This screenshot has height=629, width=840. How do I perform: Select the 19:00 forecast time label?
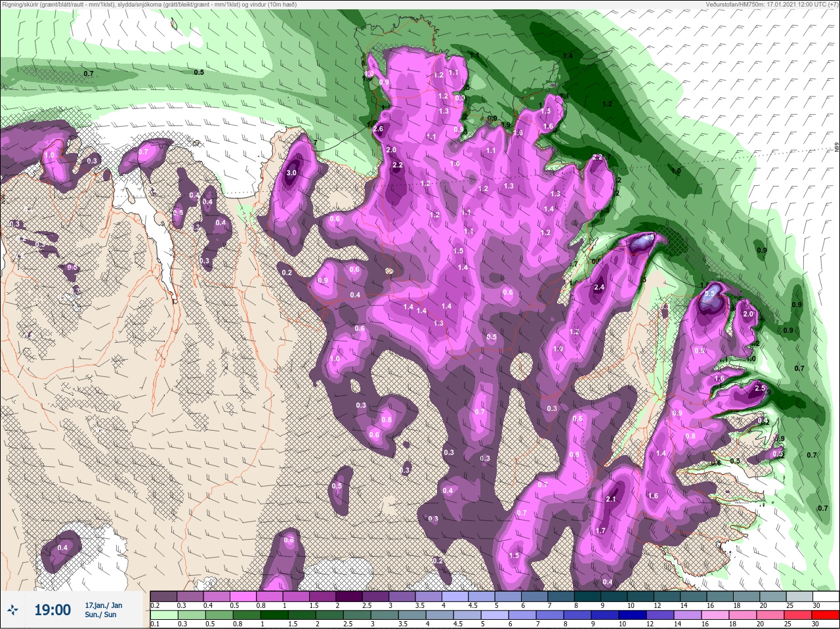point(52,610)
